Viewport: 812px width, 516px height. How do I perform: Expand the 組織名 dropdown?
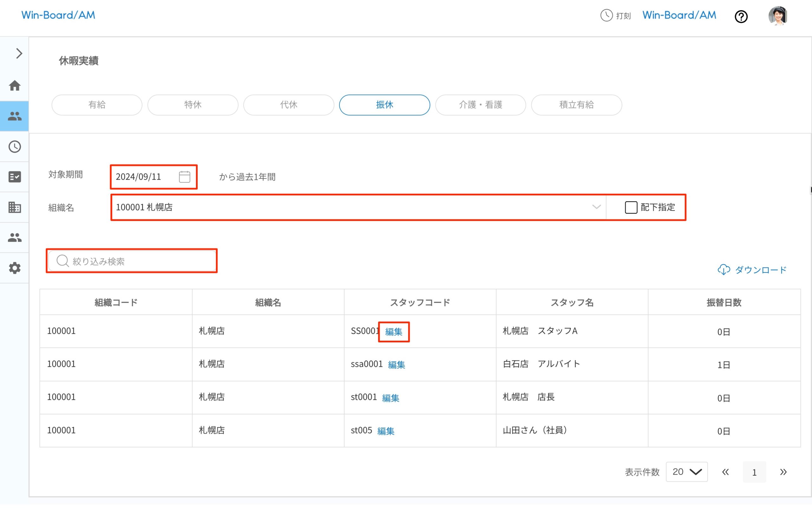(596, 207)
